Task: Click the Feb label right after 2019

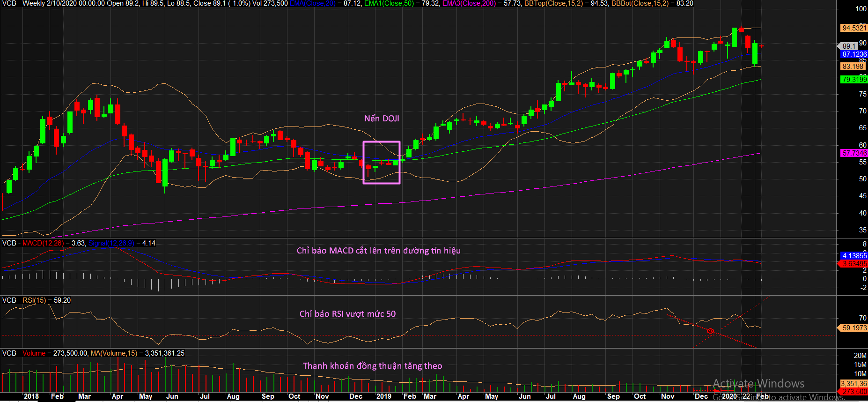Action: [x=410, y=396]
